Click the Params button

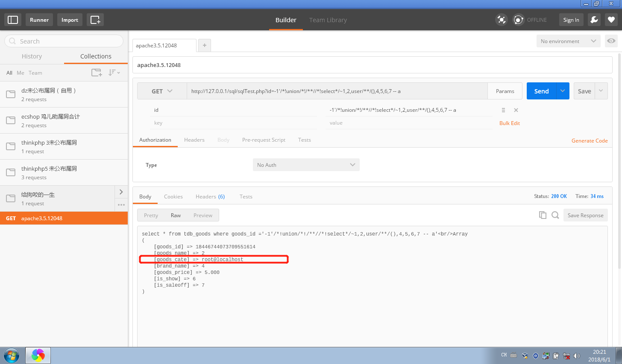tap(505, 91)
